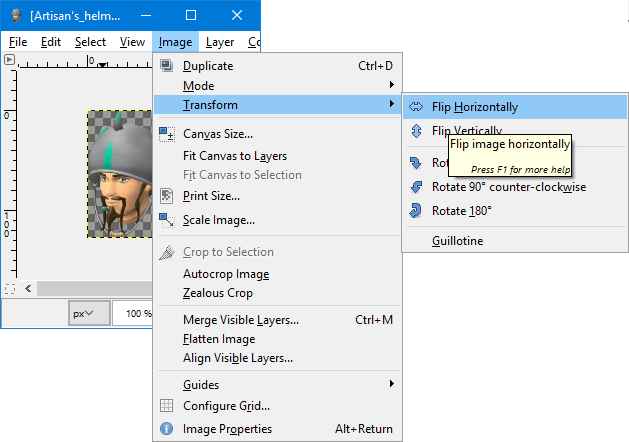The image size is (629, 442).
Task: Click the Rotate 90° counter-clockwise icon
Action: 416,187
